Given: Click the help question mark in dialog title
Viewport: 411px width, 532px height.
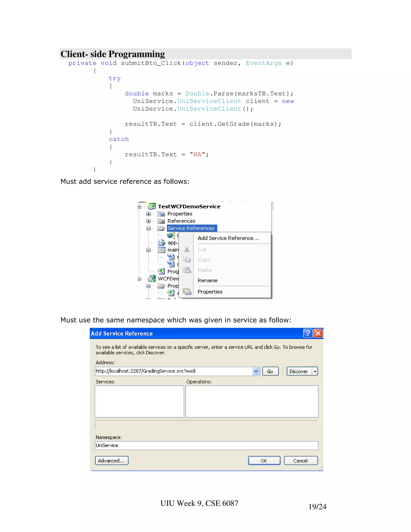Looking at the screenshot, I should [x=308, y=333].
